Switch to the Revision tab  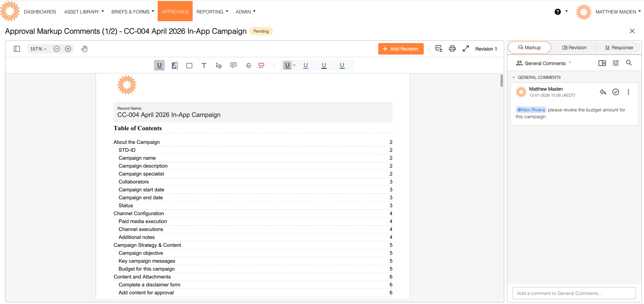click(574, 48)
